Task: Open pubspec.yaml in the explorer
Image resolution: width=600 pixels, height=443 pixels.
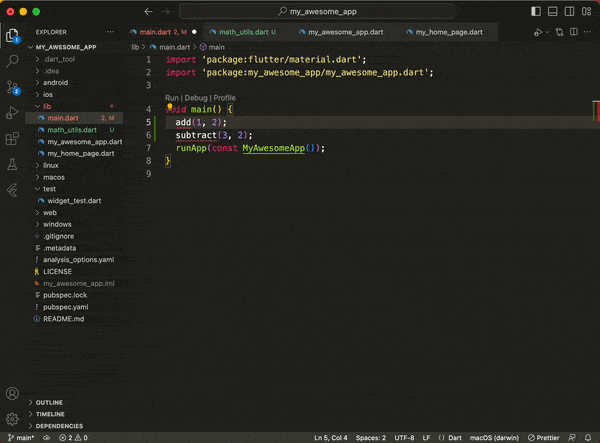Action: 74,307
